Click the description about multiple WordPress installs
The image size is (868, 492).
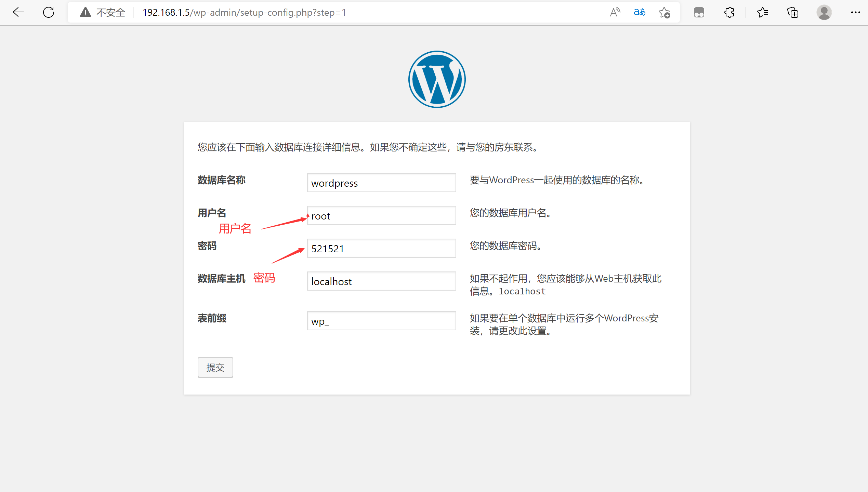pyautogui.click(x=564, y=324)
